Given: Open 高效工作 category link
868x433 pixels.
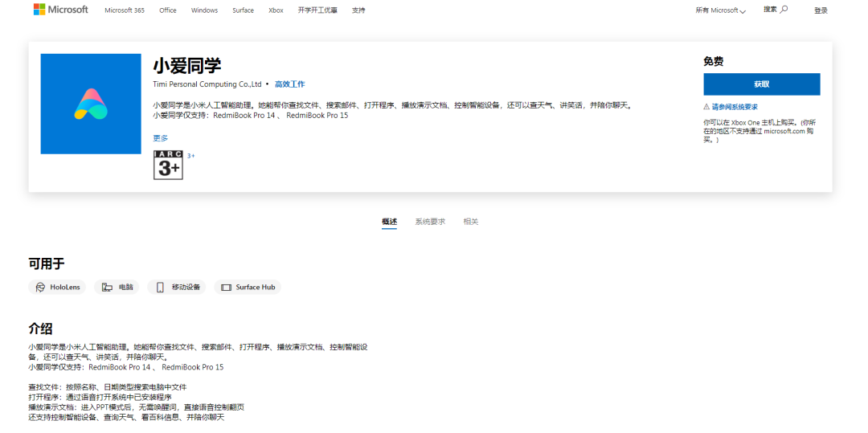Looking at the screenshot, I should pyautogui.click(x=289, y=84).
